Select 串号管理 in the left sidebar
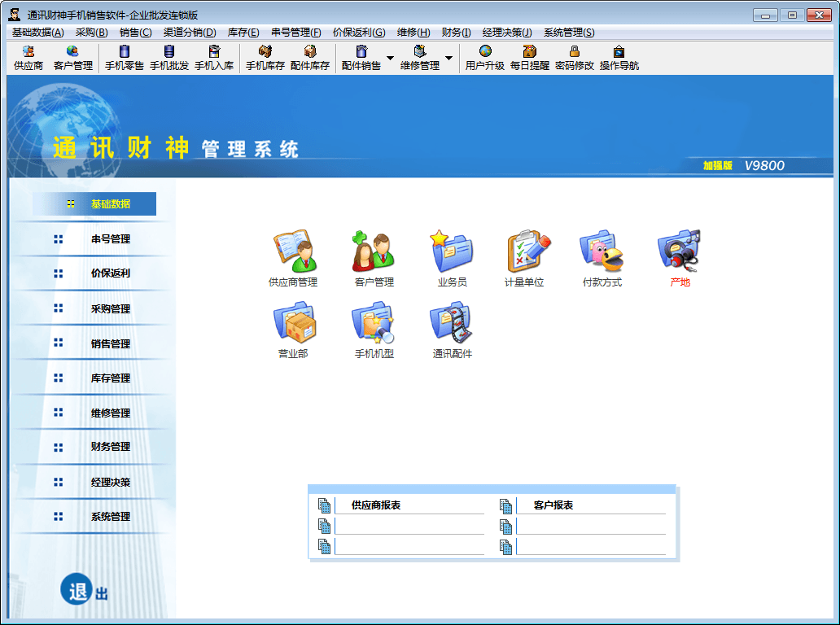This screenshot has height=625, width=840. pos(110,239)
